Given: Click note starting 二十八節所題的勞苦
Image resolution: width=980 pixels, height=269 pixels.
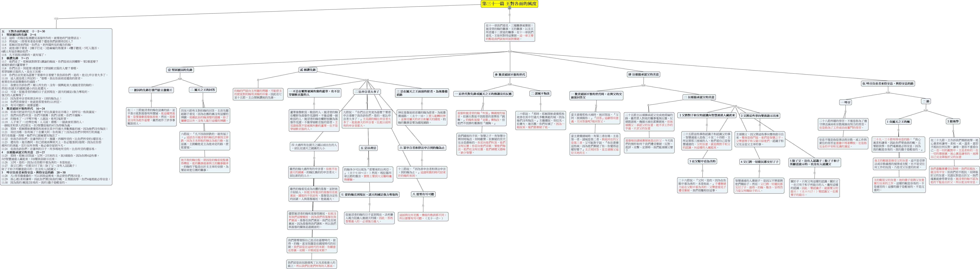Looking at the screenshot, I should pos(843,124).
